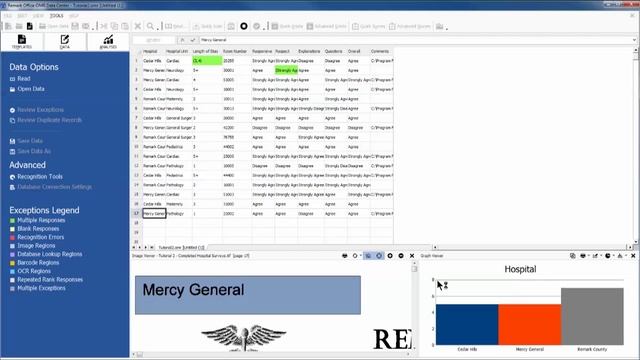This screenshot has width=640, height=360.
Task: Zoom in with Image Viewer plus icon
Action: (x=390, y=256)
